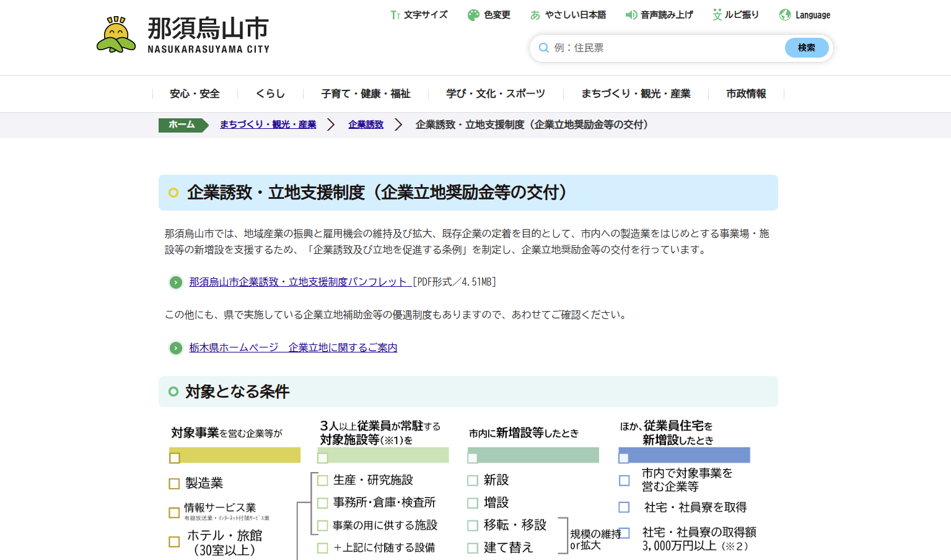
Task: Click the 増設 checkbox
Action: click(473, 503)
